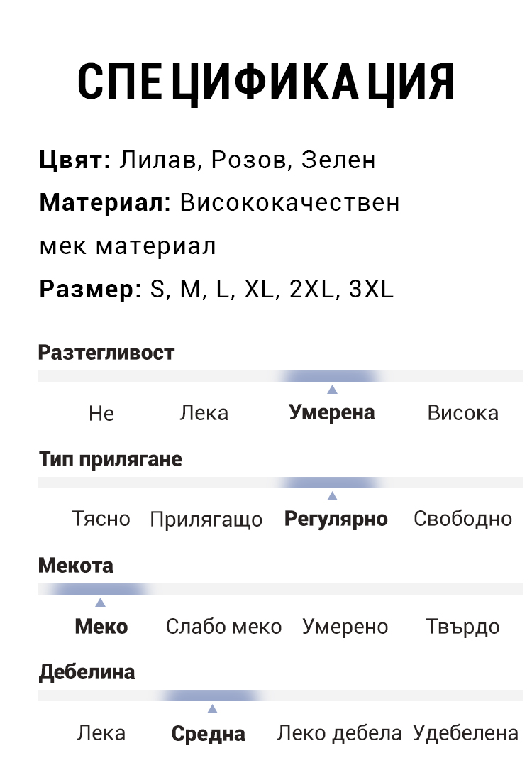This screenshot has width=532, height=775.
Task: Click the СПЕЦИФИКАЦИЯ heading
Action: (266, 83)
